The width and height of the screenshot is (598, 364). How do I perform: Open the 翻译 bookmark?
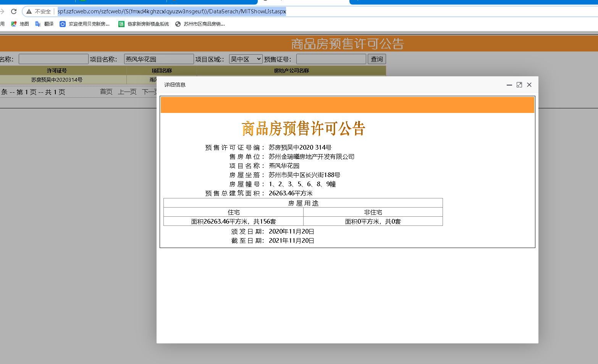coord(44,24)
